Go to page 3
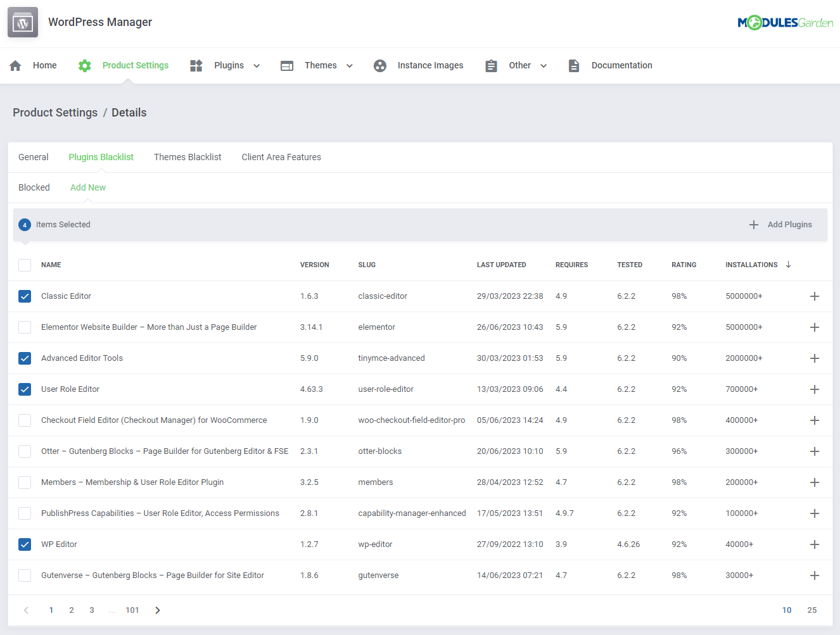 pyautogui.click(x=92, y=610)
